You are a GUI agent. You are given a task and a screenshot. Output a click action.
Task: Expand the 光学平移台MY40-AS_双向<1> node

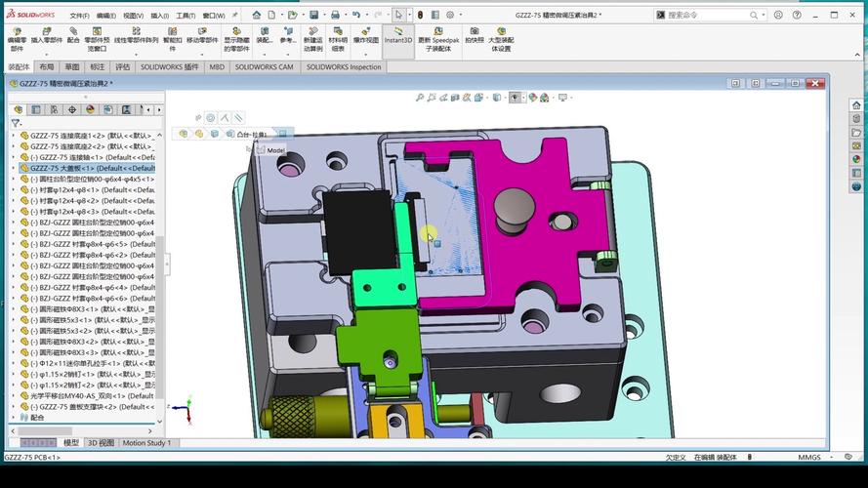click(14, 395)
